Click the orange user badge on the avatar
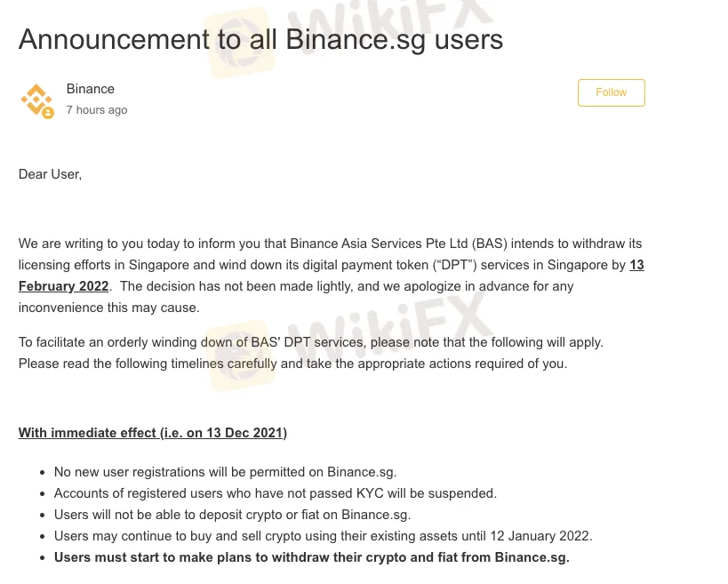Viewport: 728px width, 584px height. (x=48, y=113)
